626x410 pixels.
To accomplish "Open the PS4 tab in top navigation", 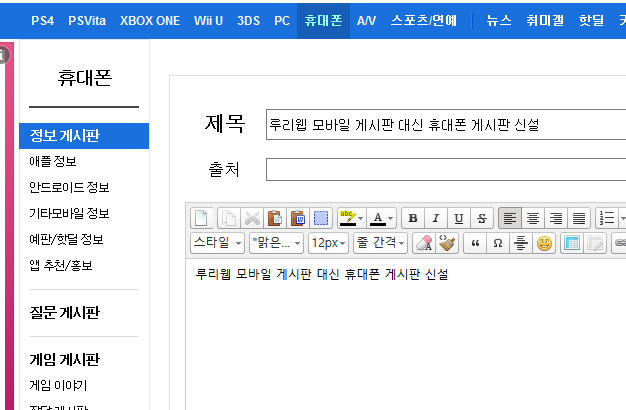I will (x=43, y=21).
